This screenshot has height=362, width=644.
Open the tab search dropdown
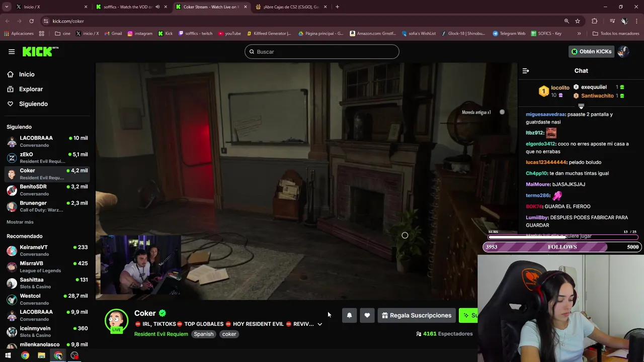pos(7,7)
